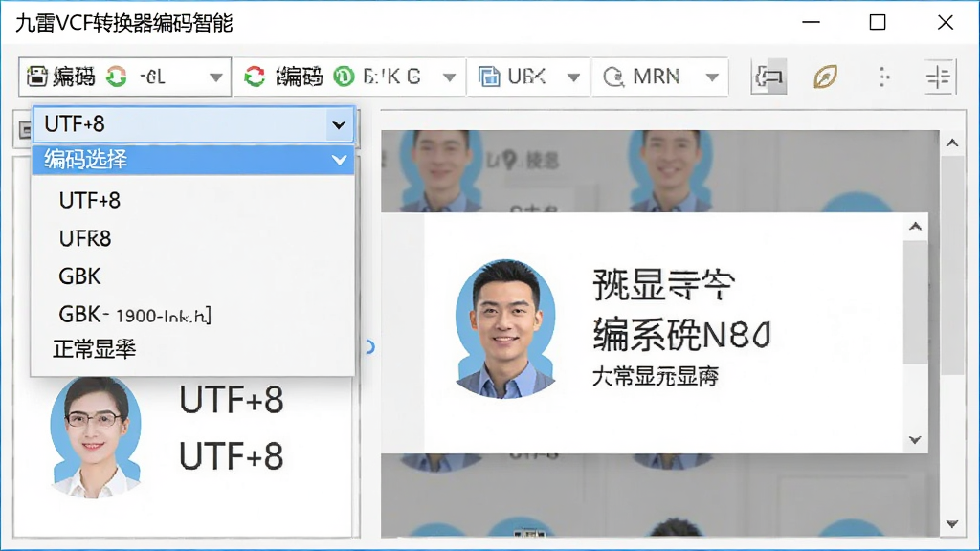Click the green refresh icon before -6L
Viewport: 980px width, 551px height.
116,77
